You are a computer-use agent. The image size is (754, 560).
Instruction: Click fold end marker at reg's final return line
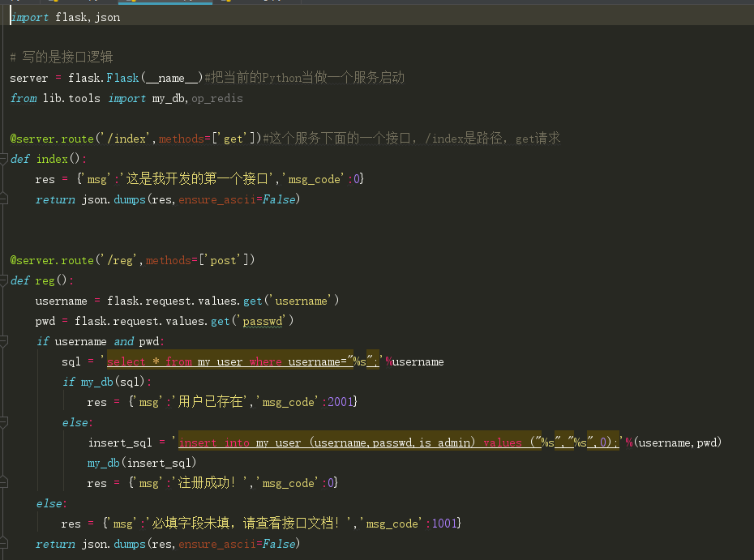tap(3, 544)
